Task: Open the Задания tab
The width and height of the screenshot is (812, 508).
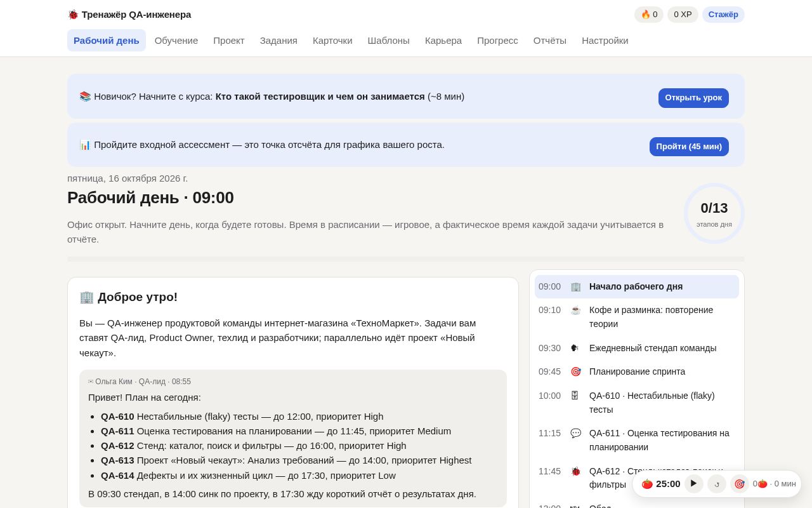Action: coord(278,41)
